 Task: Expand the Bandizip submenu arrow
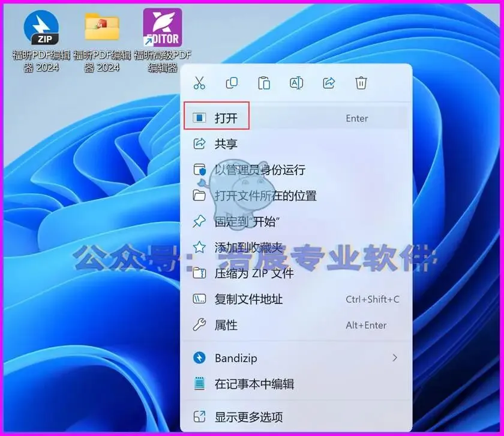coord(395,357)
